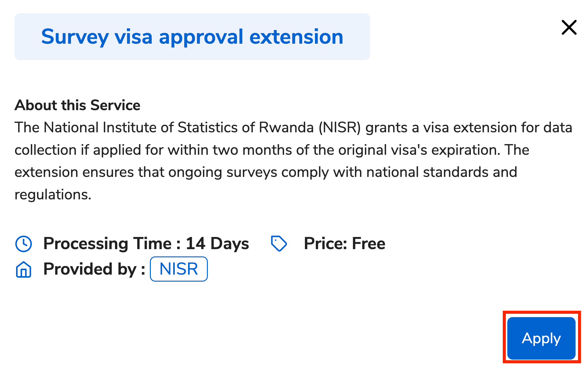
Task: Close the service details dialog
Action: click(x=569, y=28)
